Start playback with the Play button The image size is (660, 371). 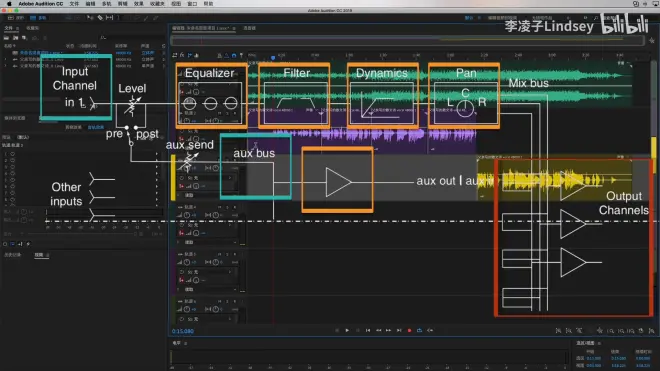[x=347, y=331]
